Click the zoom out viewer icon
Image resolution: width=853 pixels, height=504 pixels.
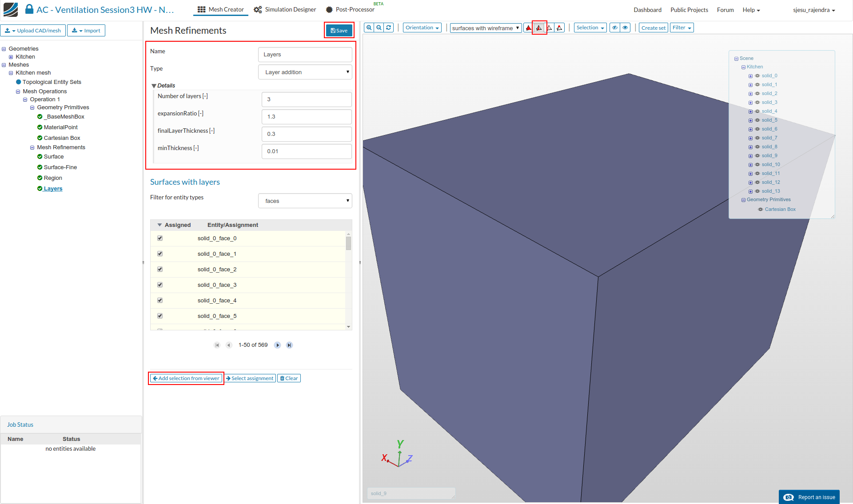379,28
